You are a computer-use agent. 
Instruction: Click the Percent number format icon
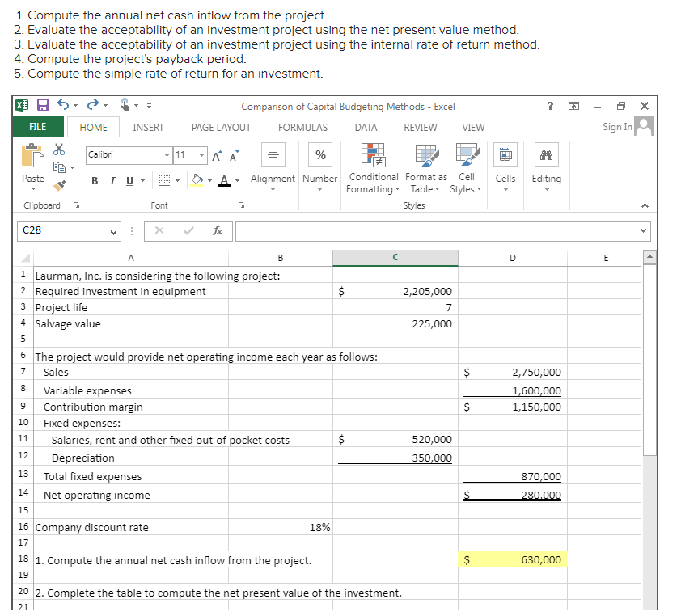pyautogui.click(x=319, y=154)
